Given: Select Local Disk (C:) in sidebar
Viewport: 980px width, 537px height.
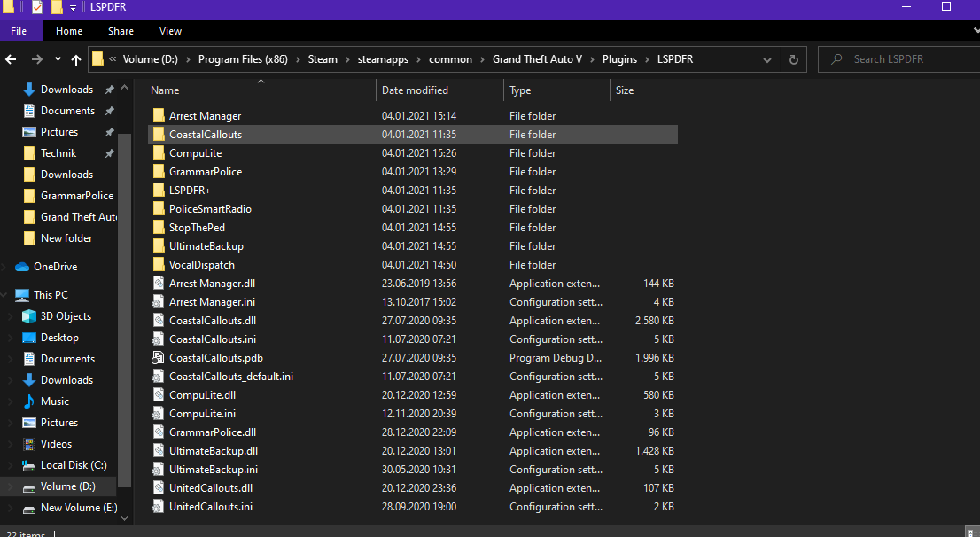Looking at the screenshot, I should [x=74, y=465].
